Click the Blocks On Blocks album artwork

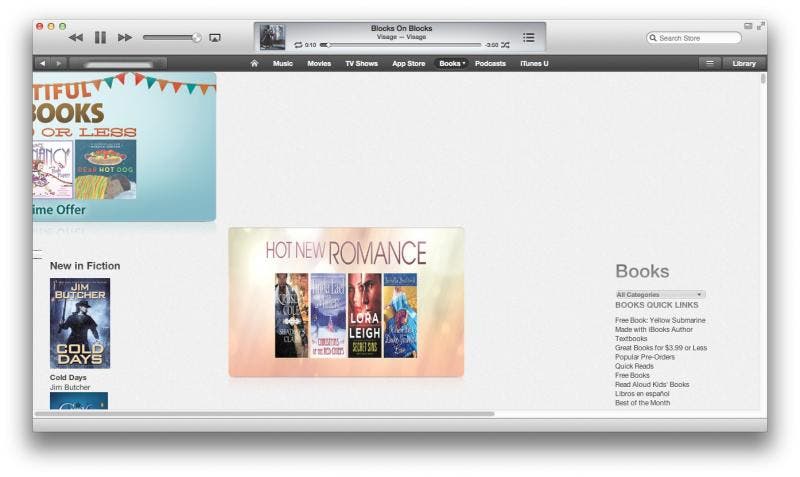(272, 37)
